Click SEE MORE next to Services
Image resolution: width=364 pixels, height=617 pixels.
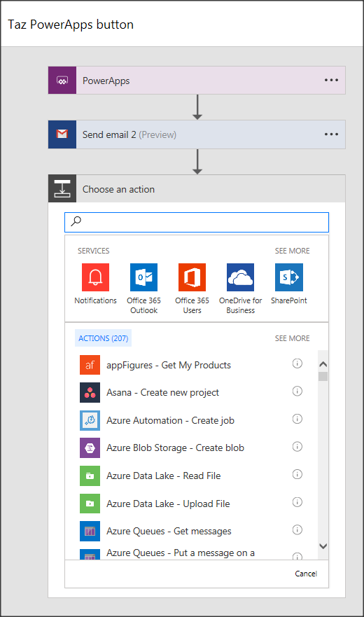pyautogui.click(x=292, y=251)
